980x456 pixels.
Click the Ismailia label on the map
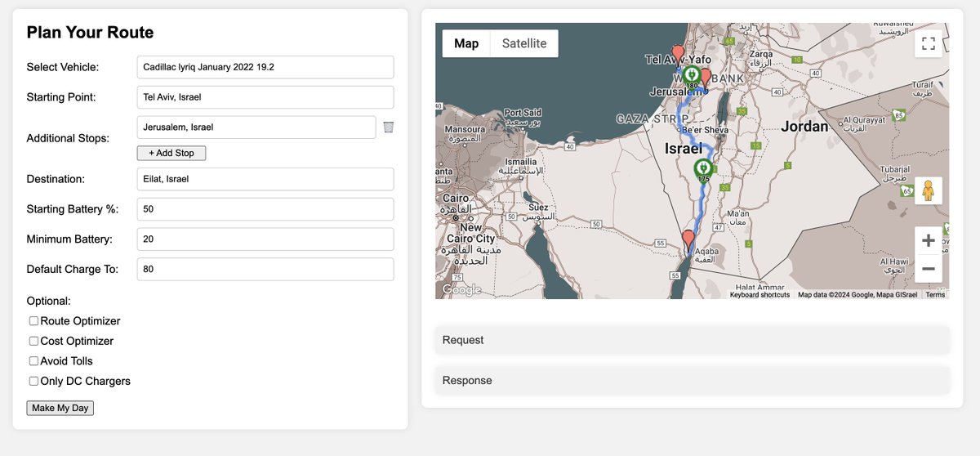coord(522,162)
